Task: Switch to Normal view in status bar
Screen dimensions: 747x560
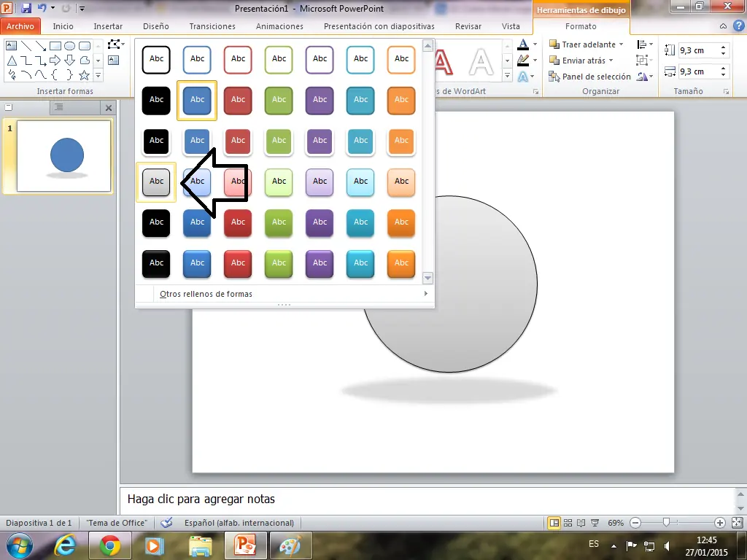Action: pyautogui.click(x=554, y=523)
